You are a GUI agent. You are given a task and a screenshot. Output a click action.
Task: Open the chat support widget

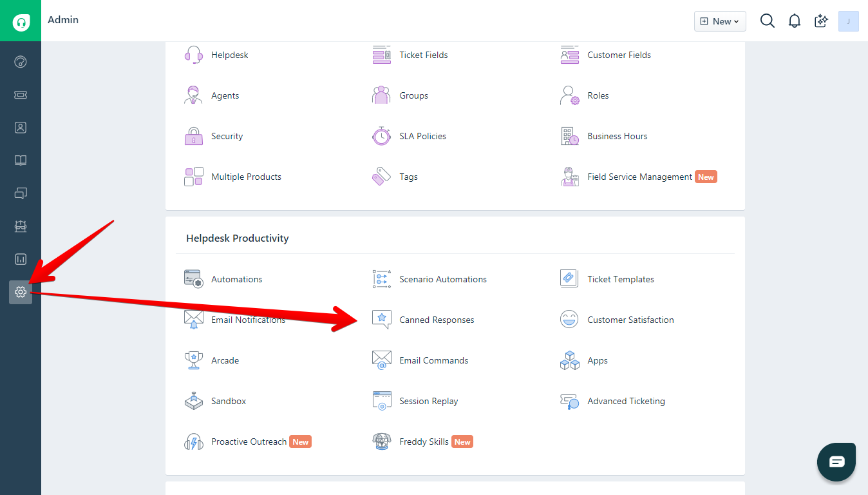tap(836, 462)
